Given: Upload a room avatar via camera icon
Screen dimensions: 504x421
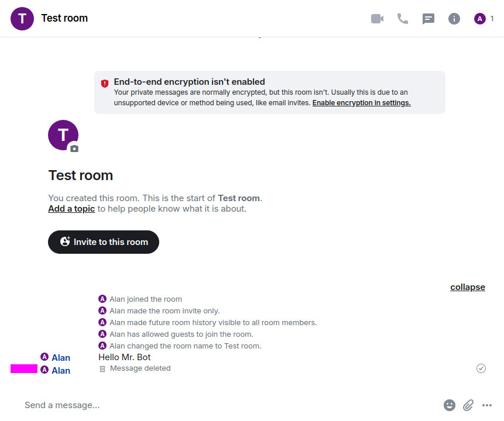Looking at the screenshot, I should pos(74,149).
